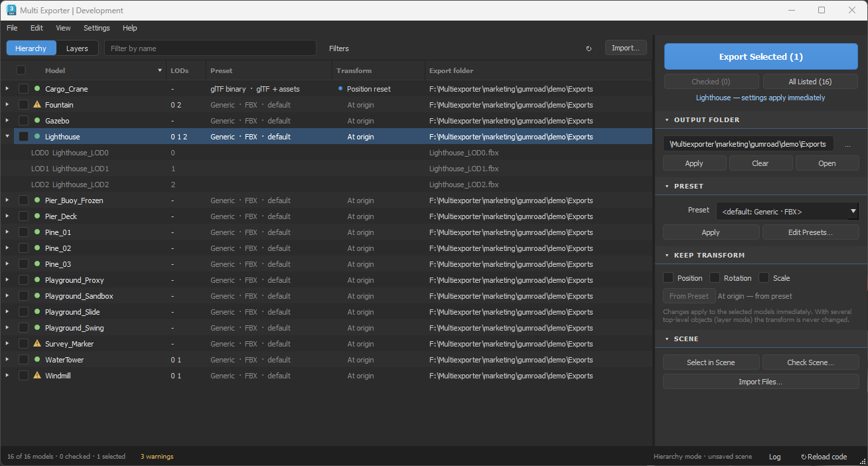868x466 pixels.
Task: Enable Keep Transform Scale checkbox
Action: pos(764,277)
